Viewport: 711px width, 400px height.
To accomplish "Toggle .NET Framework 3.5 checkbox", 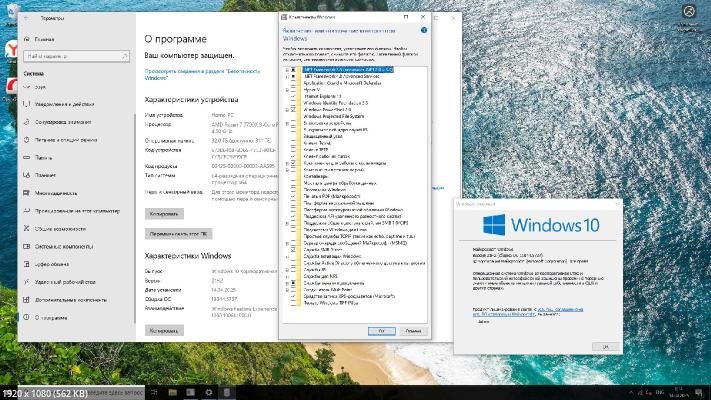I will [293, 70].
